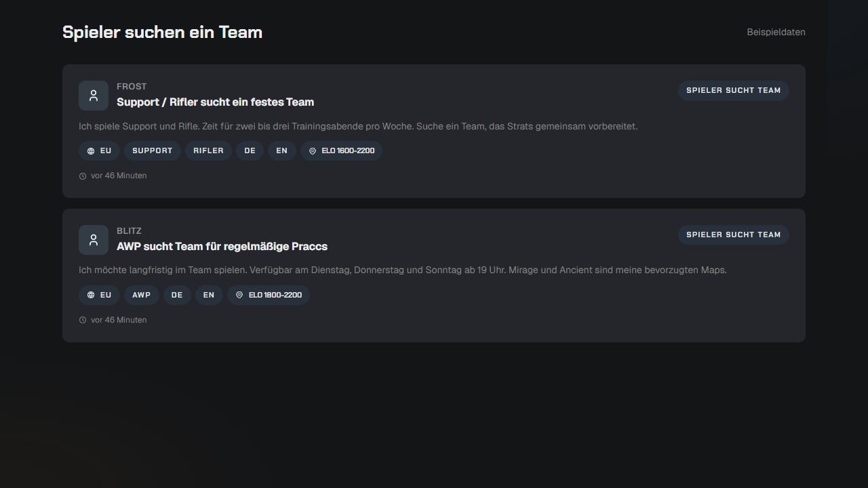The height and width of the screenshot is (488, 868).
Task: Click the FROST username
Action: point(132,87)
